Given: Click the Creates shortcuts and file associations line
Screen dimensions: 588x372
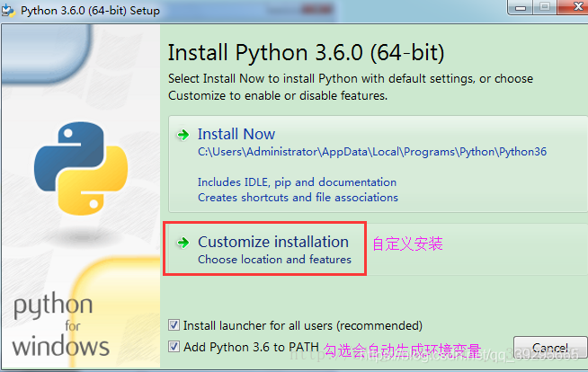Looking at the screenshot, I should [x=298, y=197].
